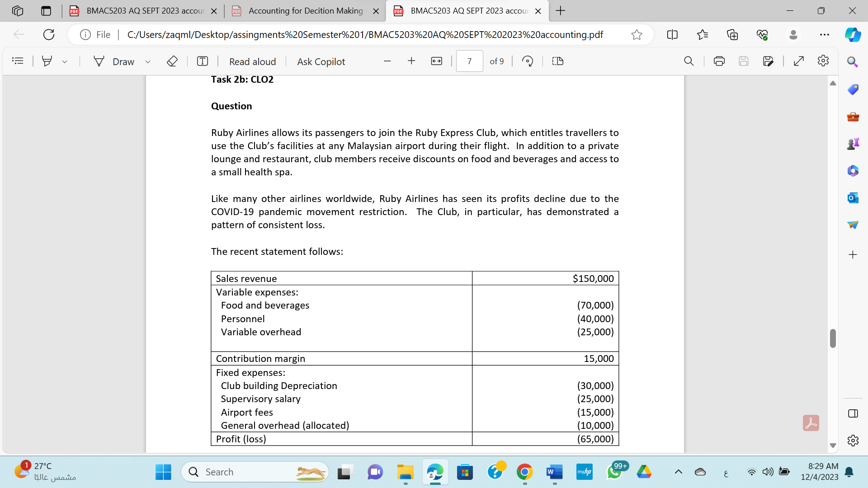
Task: Click the Save as icon
Action: (x=768, y=61)
